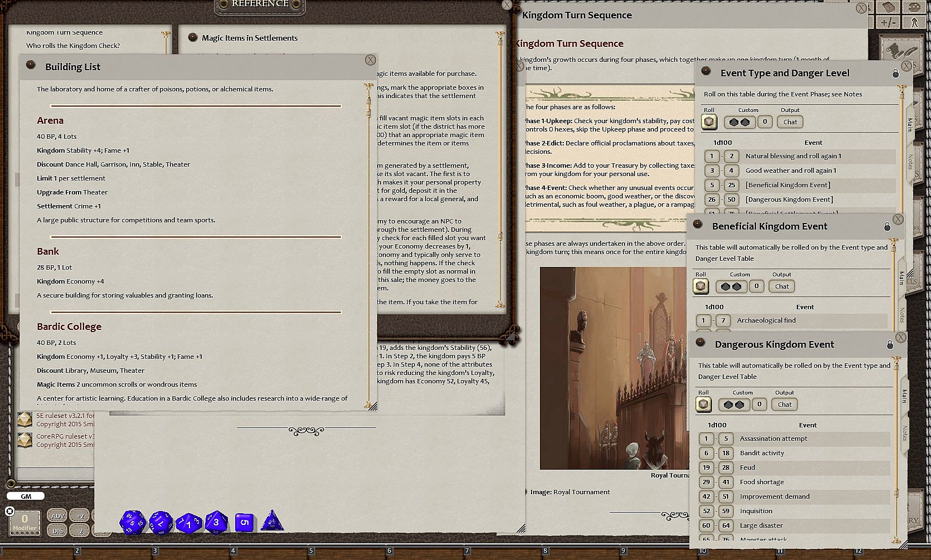Roll on the Event Type and Danger Level table

coord(709,122)
